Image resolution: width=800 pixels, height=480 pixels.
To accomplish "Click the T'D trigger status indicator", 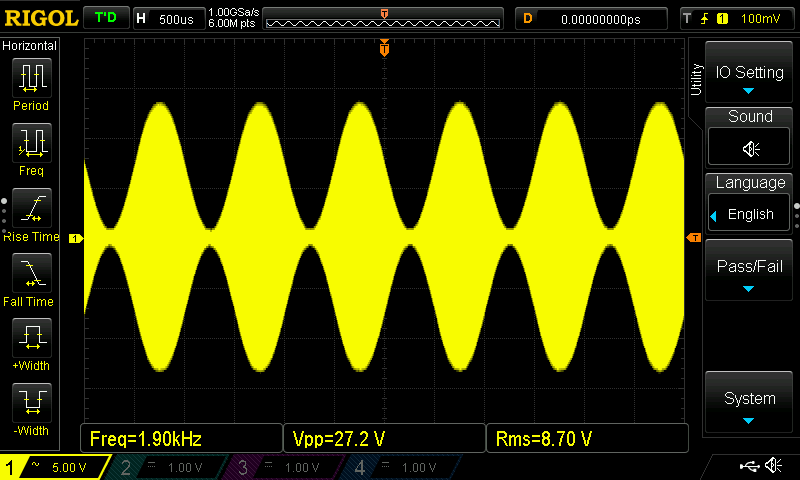I will pyautogui.click(x=106, y=18).
